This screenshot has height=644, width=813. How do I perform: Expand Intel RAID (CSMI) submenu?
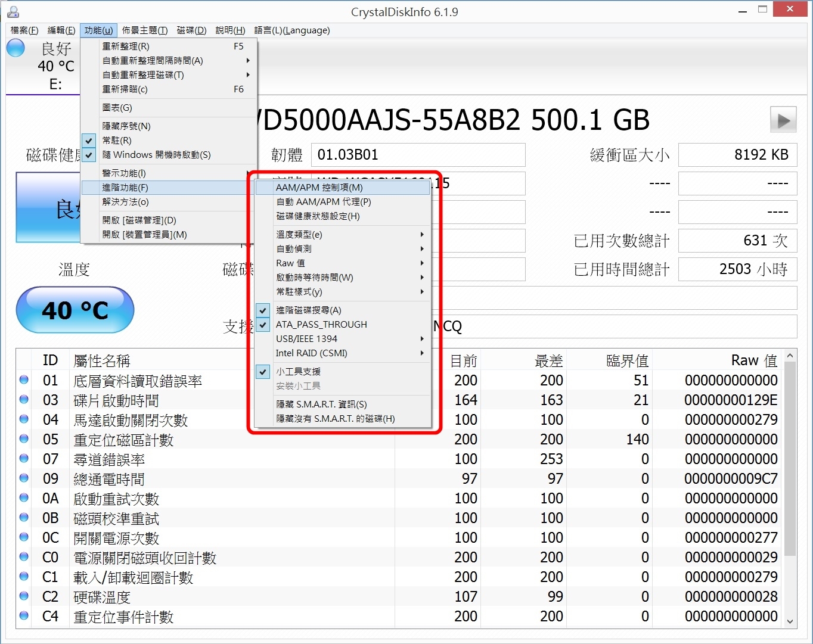[343, 353]
